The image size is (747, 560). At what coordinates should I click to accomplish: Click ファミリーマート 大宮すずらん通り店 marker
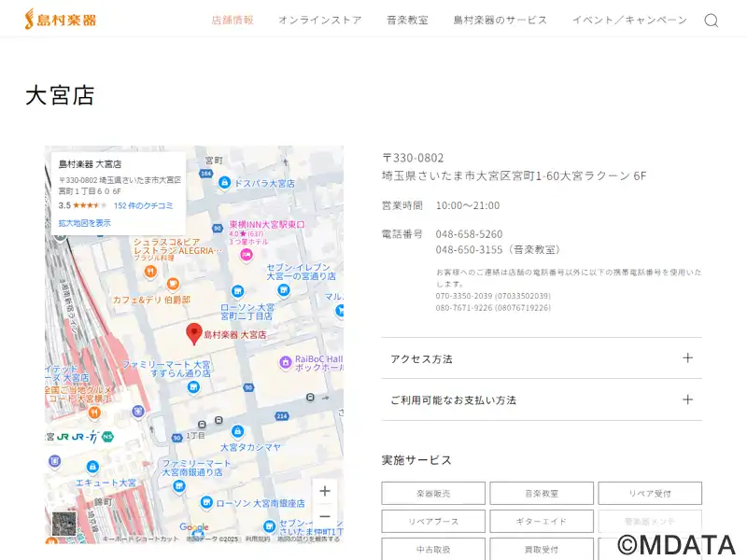193,387
